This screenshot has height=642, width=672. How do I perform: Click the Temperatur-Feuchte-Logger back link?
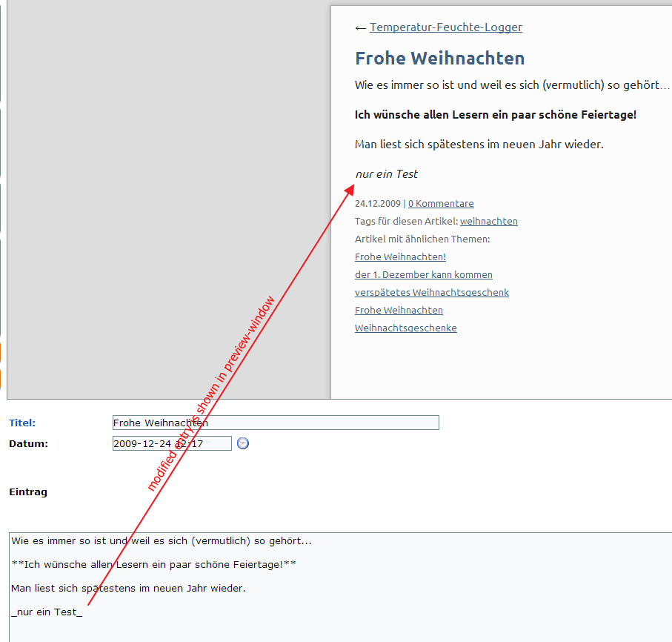pyautogui.click(x=445, y=27)
